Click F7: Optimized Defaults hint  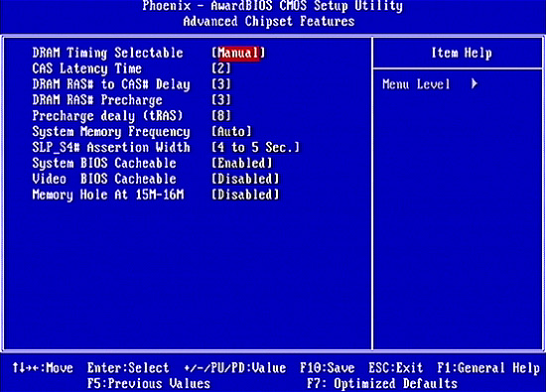click(382, 384)
